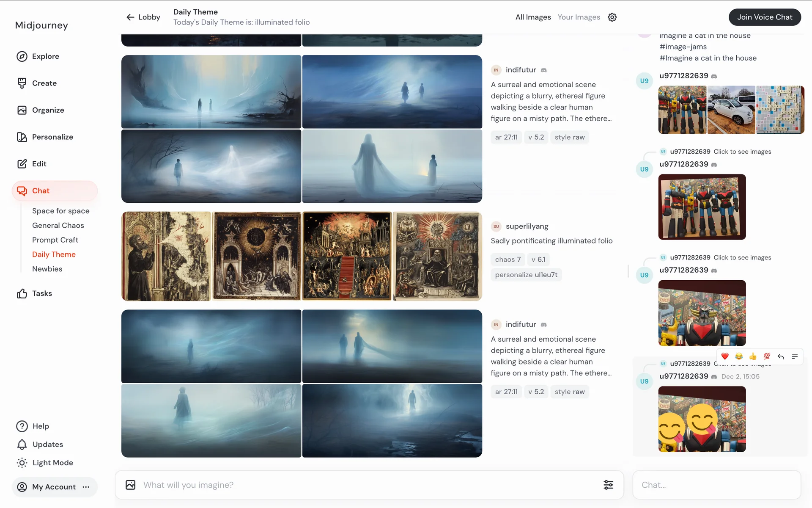Select the Prompt Craft chat room
812x508 pixels.
[55, 240]
